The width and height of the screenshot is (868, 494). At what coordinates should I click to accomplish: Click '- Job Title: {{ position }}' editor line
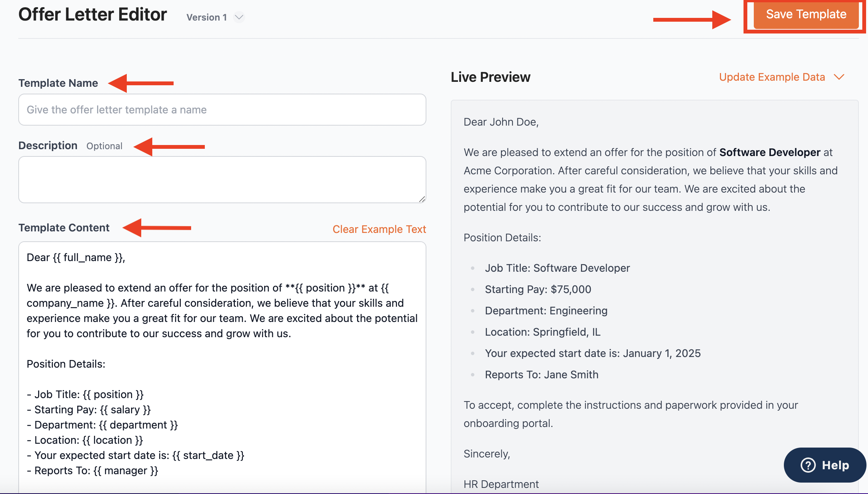[85, 394]
